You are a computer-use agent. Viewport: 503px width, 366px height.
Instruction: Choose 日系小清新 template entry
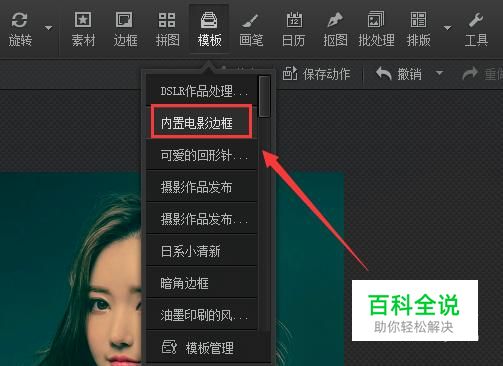coord(201,251)
